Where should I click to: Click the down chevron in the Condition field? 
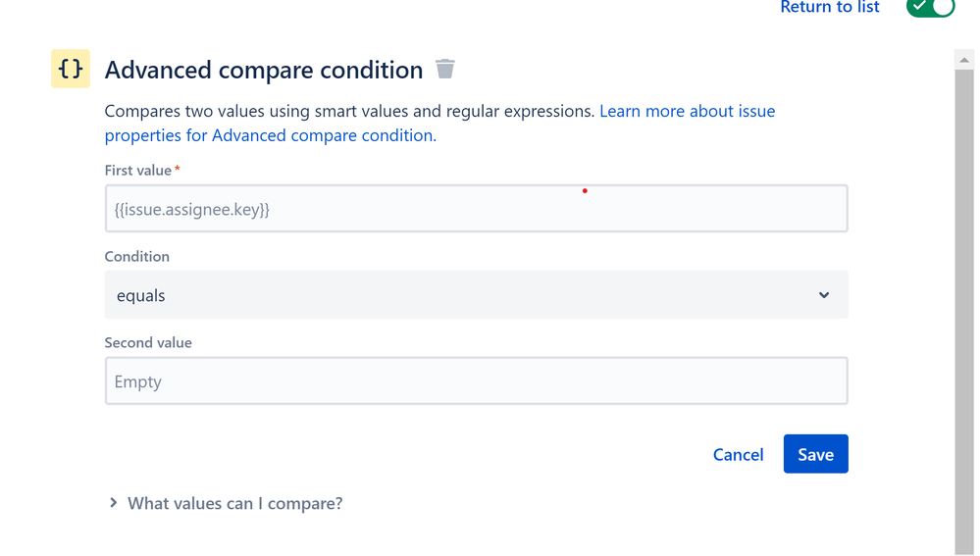[x=824, y=295]
